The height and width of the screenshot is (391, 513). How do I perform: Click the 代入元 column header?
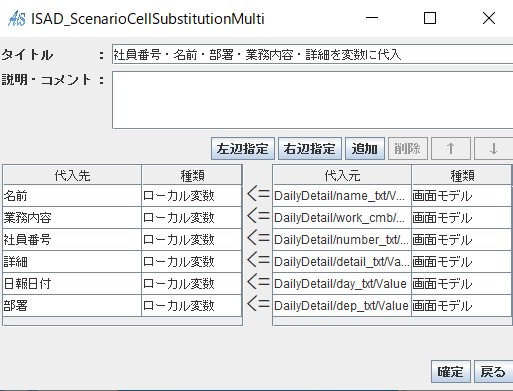[x=342, y=175]
